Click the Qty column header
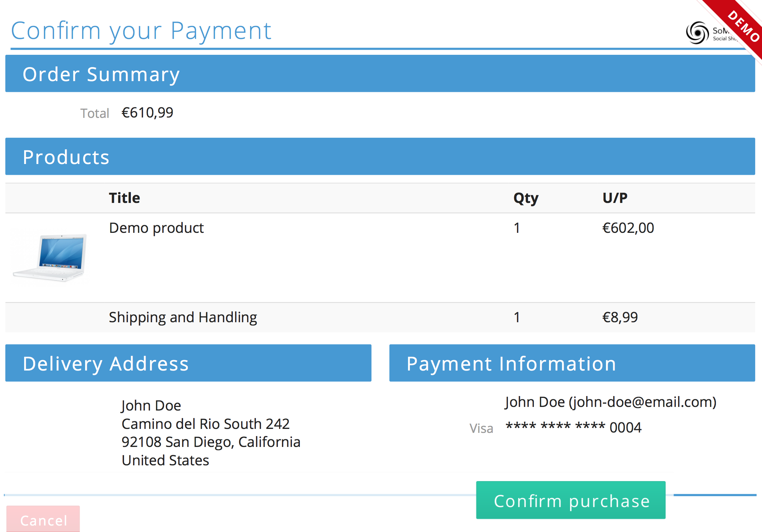762x532 pixels. (x=526, y=198)
